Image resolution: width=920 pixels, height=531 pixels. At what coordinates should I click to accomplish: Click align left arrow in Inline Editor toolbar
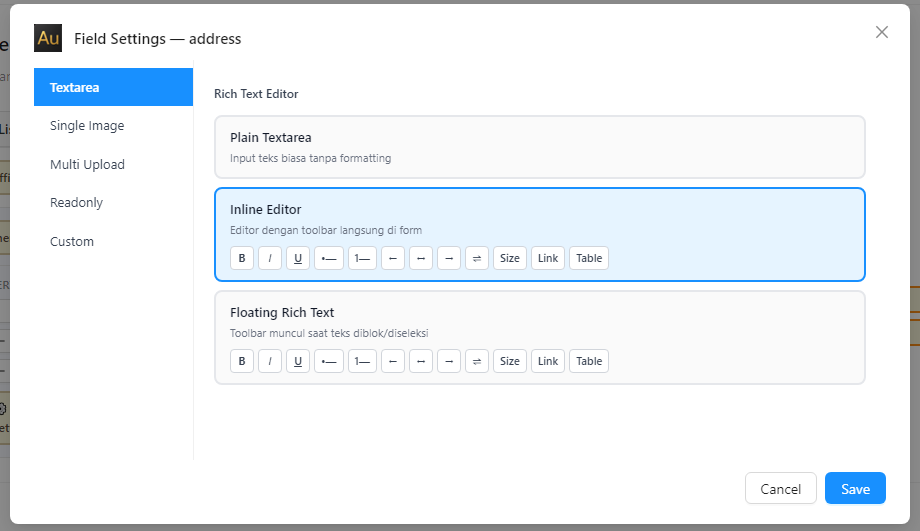(393, 258)
